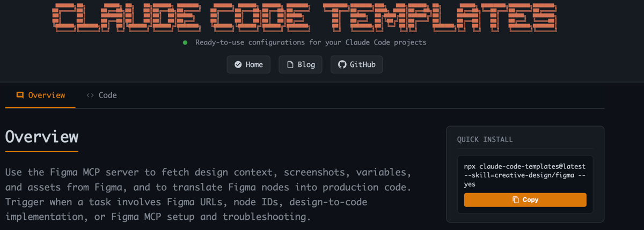Click the angle brackets icon beside Code
This screenshot has height=230, width=644.
click(90, 95)
